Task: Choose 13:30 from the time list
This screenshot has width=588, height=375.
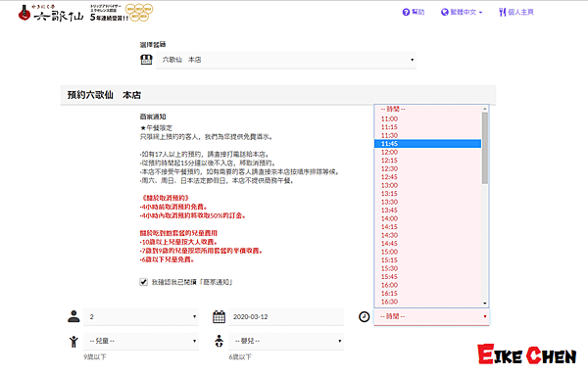Action: [427, 202]
